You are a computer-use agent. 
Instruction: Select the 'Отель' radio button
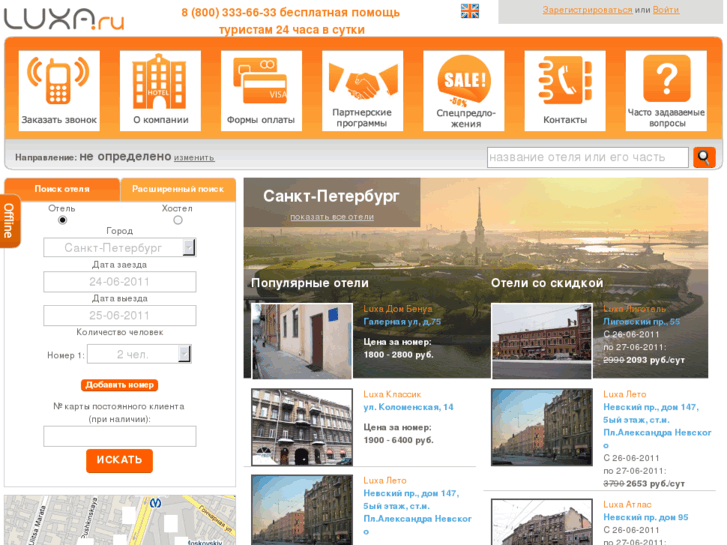[x=62, y=220]
